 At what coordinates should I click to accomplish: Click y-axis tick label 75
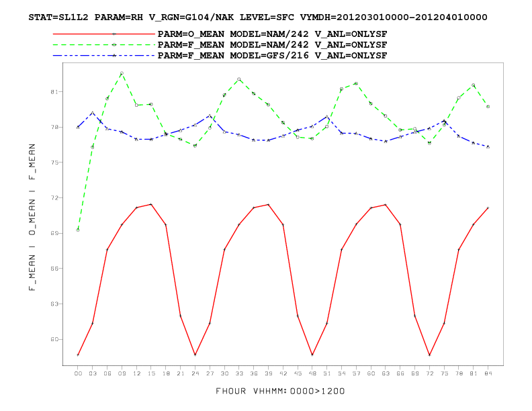tap(54, 163)
